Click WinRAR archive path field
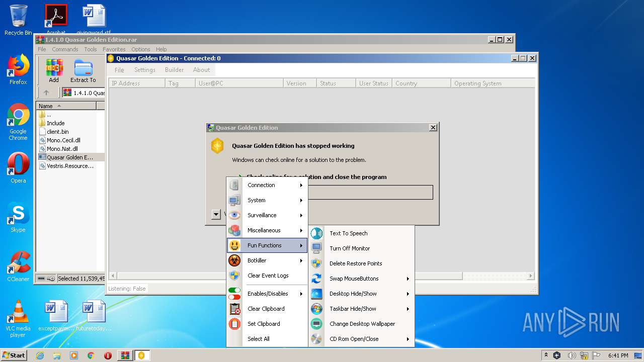 pos(84,93)
